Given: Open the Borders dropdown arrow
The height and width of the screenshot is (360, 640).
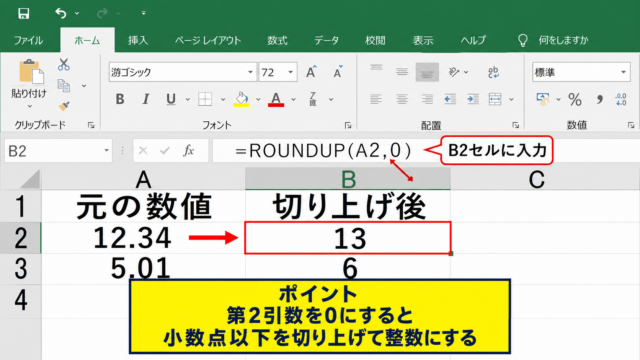Looking at the screenshot, I should (223, 99).
